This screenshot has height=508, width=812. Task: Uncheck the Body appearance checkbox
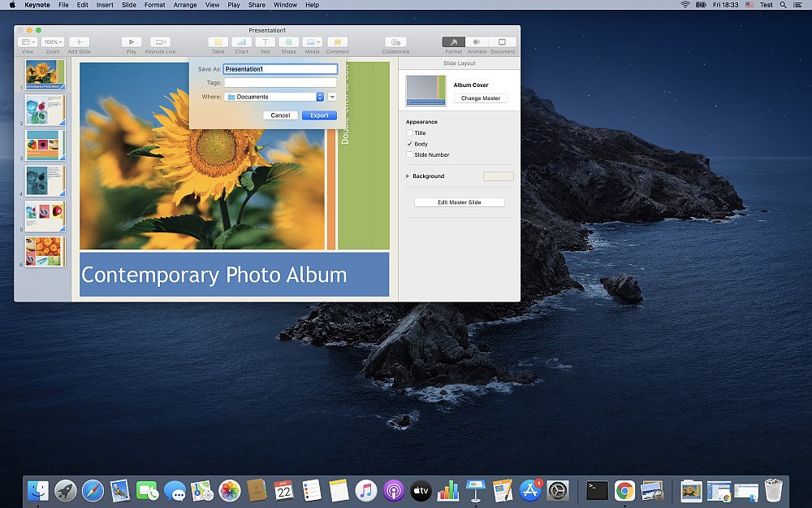(409, 144)
